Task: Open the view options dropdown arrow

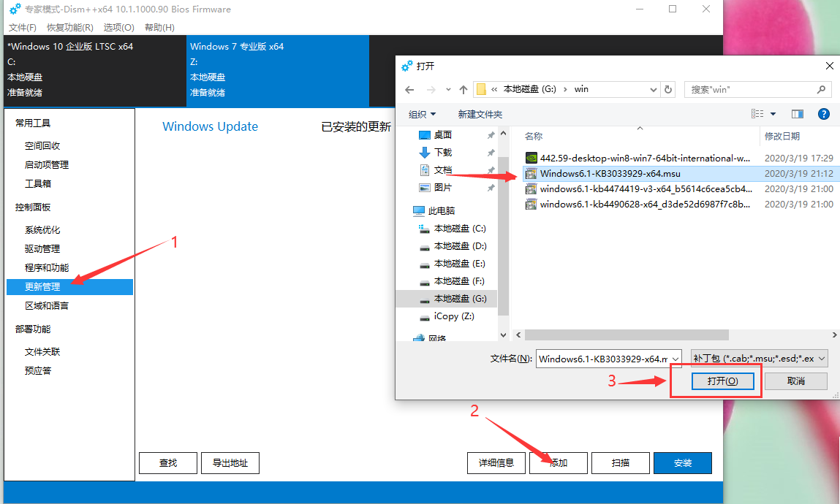Action: pyautogui.click(x=773, y=114)
